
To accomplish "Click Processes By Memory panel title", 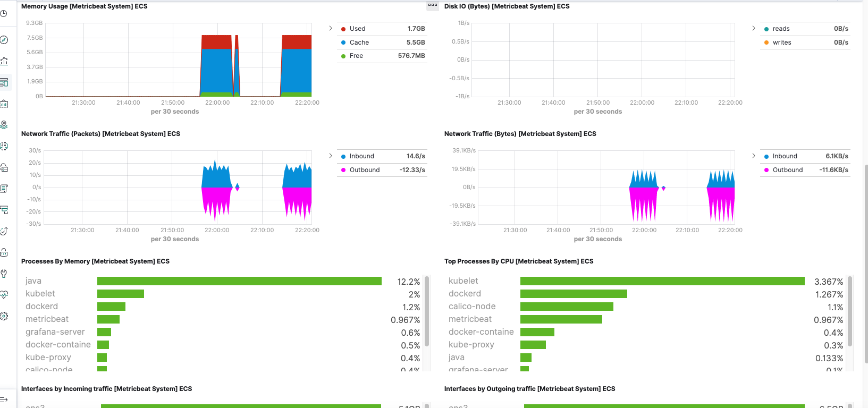I will (x=95, y=261).
